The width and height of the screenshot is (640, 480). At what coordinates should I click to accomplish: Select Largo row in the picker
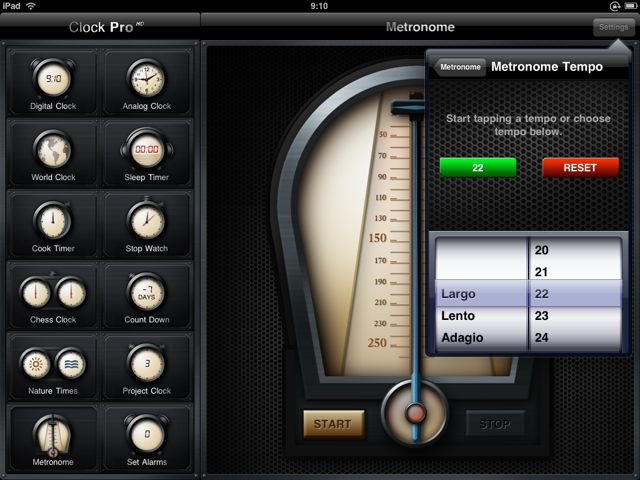482,293
